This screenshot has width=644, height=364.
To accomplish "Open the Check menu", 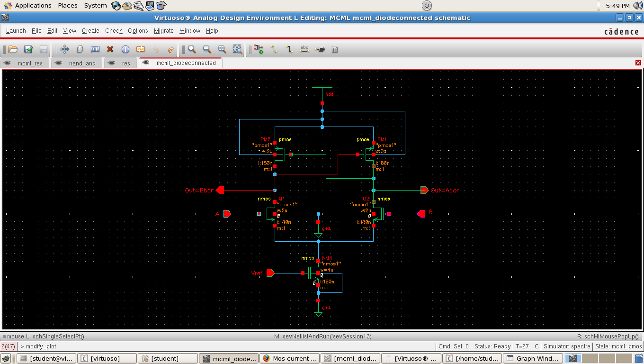I will tap(114, 31).
